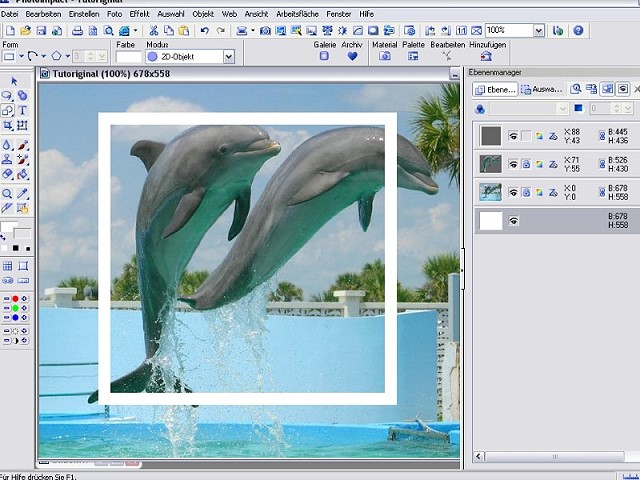Select the Paintbrush tool
The width and height of the screenshot is (640, 480).
[x=22, y=145]
